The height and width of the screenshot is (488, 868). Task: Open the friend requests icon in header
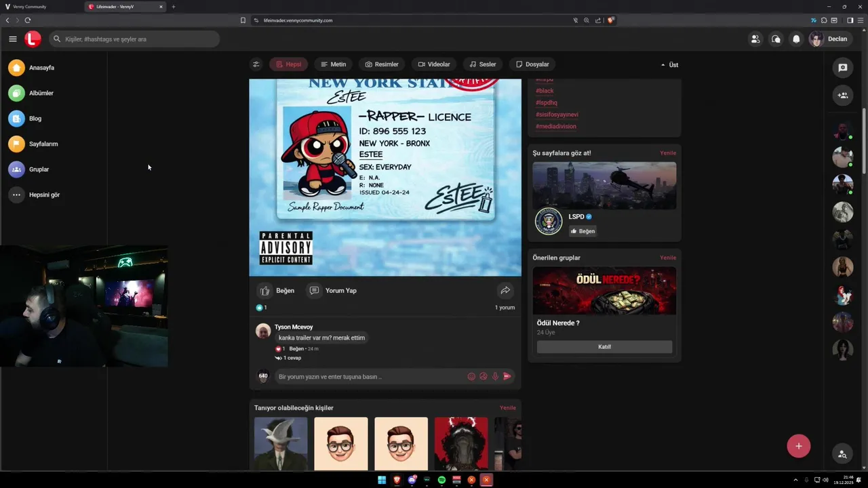[755, 39]
